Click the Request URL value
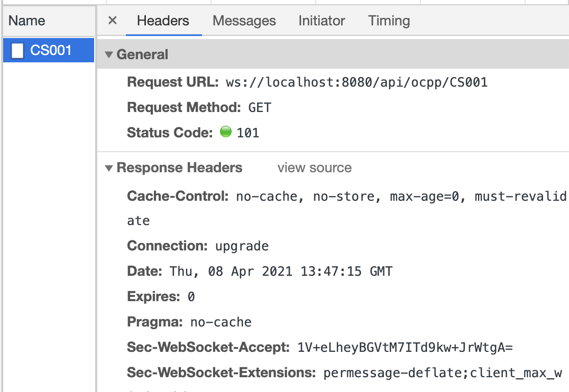Screen dimensions: 569x392 coord(356,82)
